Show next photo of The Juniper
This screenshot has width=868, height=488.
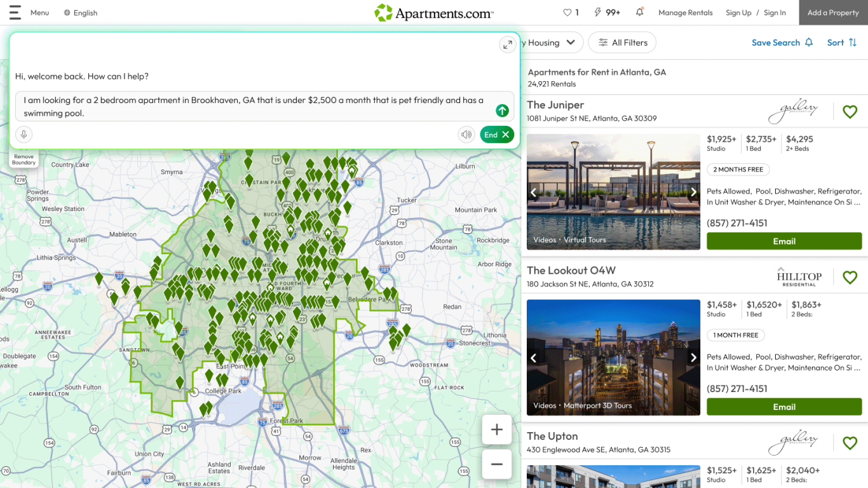point(693,192)
